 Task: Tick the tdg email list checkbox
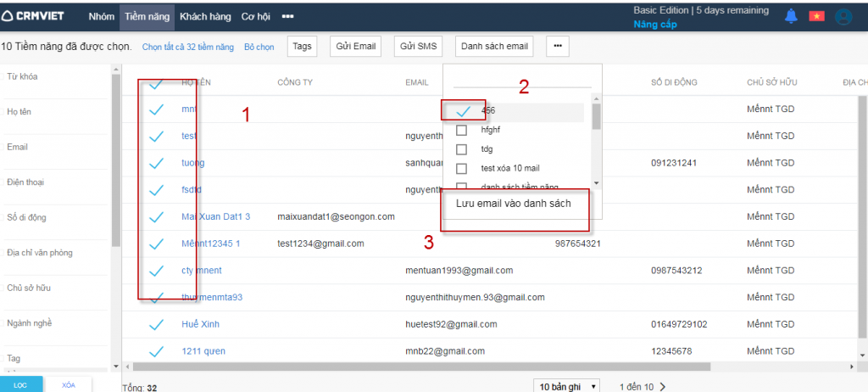click(x=462, y=149)
